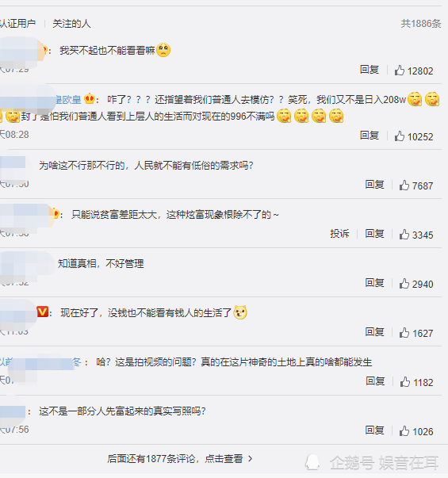
Task: Like the '知道真相，不好管理' comment
Action: pos(404,284)
